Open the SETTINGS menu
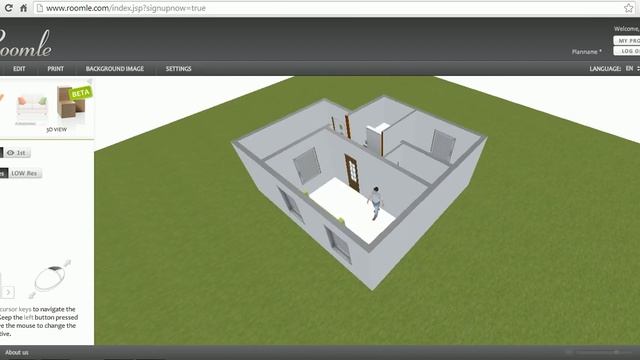This screenshot has height=360, width=640. [x=178, y=69]
